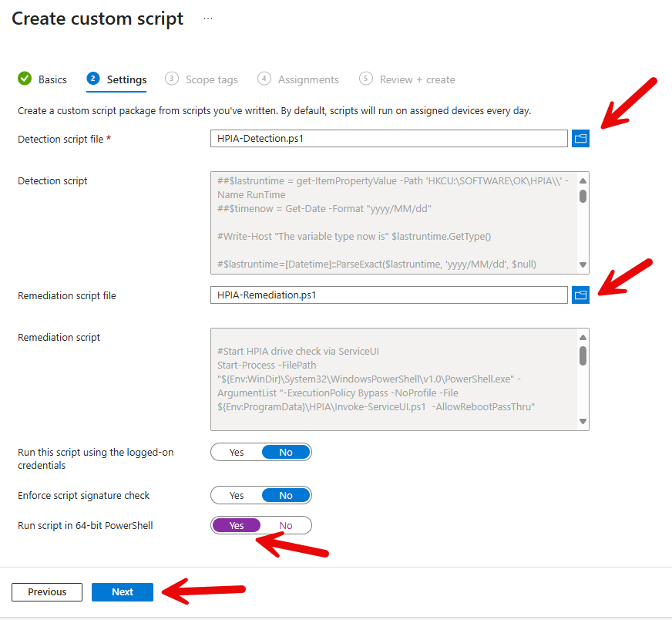This screenshot has height=620, width=672.
Task: Set logged-on credentials toggle to Yes
Action: click(x=237, y=453)
